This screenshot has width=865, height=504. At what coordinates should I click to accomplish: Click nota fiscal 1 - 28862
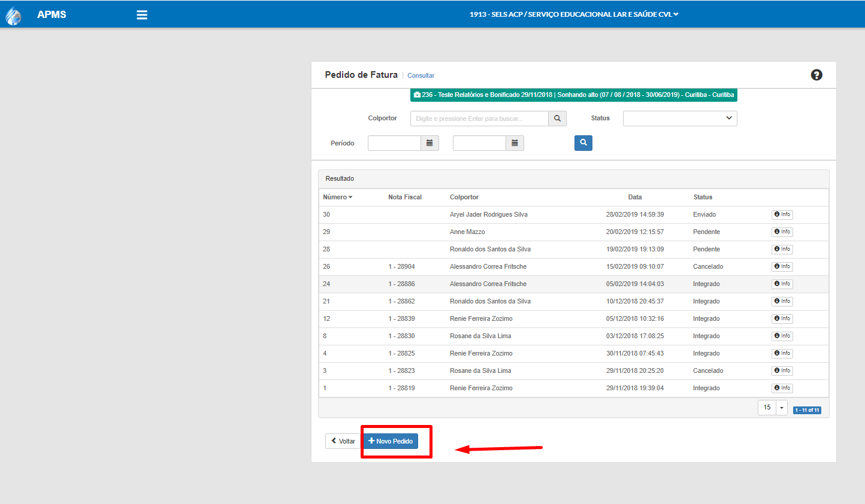(401, 301)
